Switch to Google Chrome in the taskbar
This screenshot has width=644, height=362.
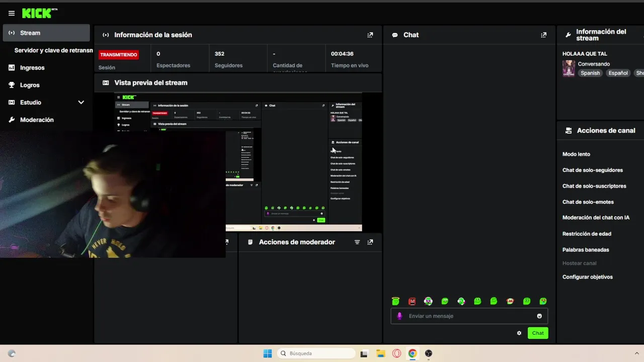(413, 353)
